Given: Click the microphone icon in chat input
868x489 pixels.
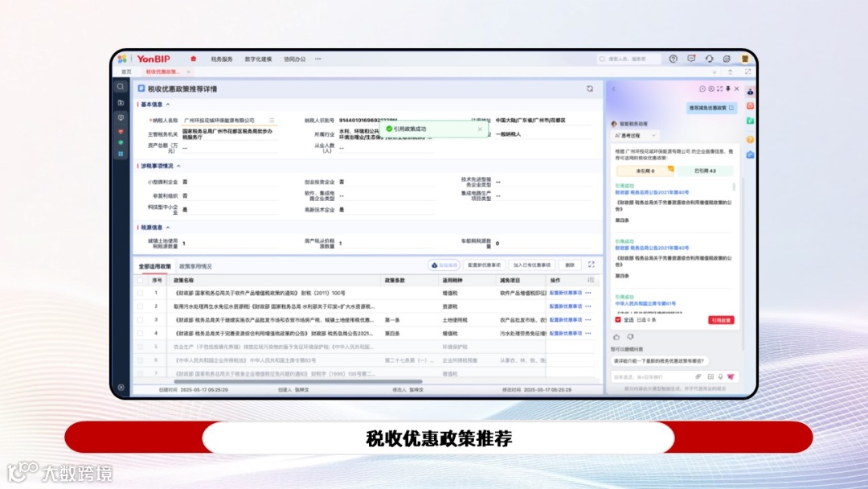Looking at the screenshot, I should (x=720, y=376).
